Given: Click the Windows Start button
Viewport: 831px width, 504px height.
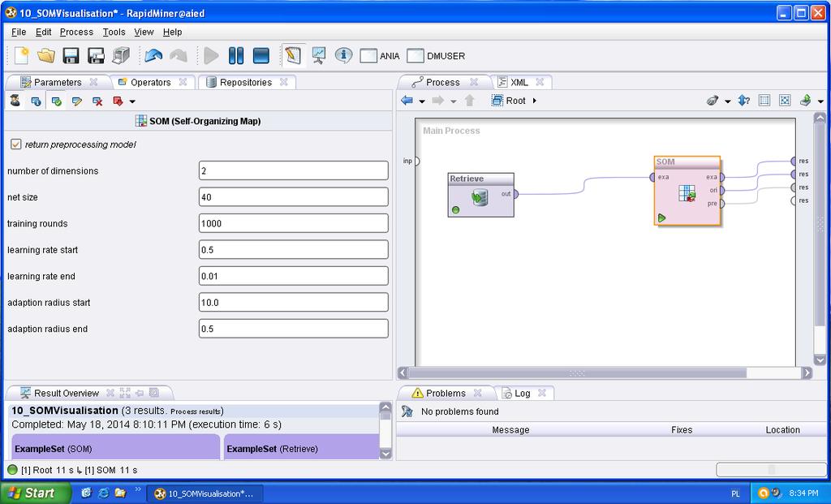Looking at the screenshot, I should click(35, 493).
